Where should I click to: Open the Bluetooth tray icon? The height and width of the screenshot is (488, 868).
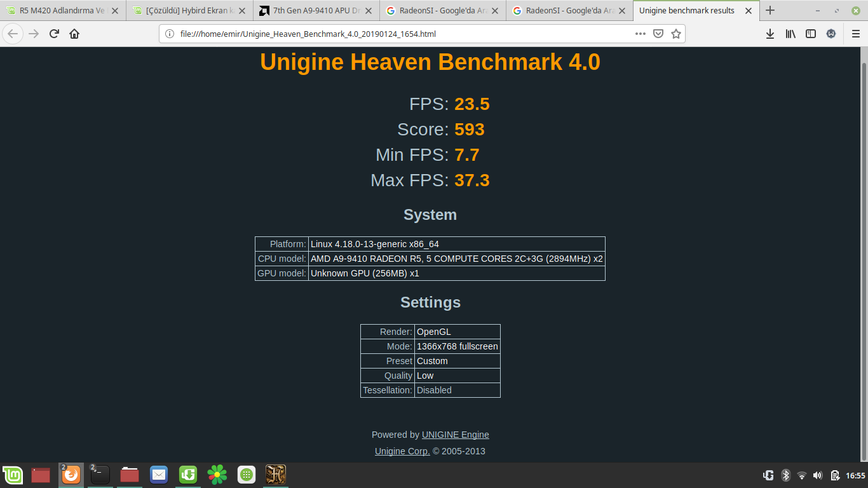(785, 475)
